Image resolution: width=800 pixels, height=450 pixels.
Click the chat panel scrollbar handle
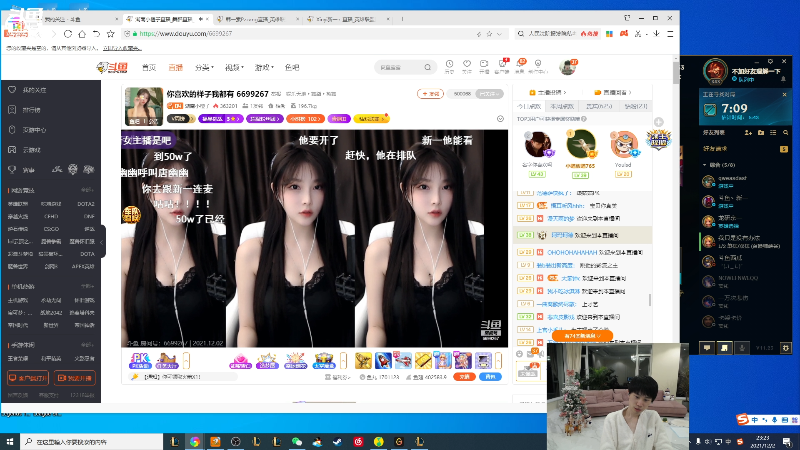649,300
